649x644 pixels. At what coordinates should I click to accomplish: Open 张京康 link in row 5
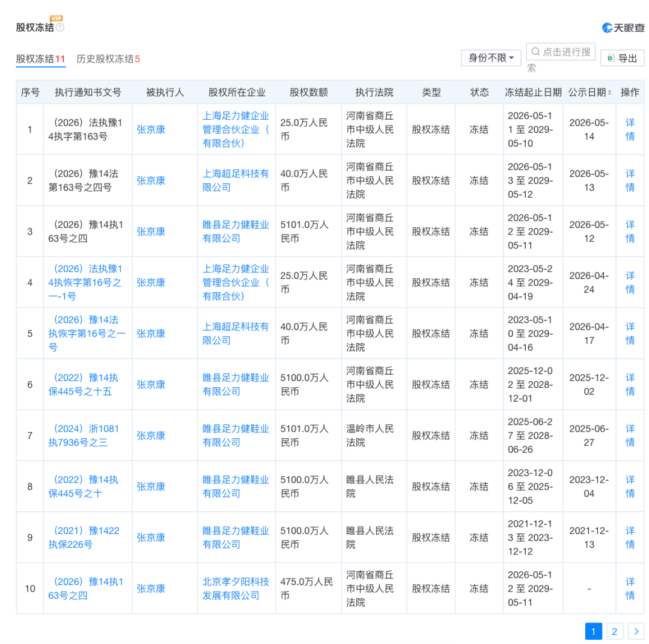coord(151,333)
